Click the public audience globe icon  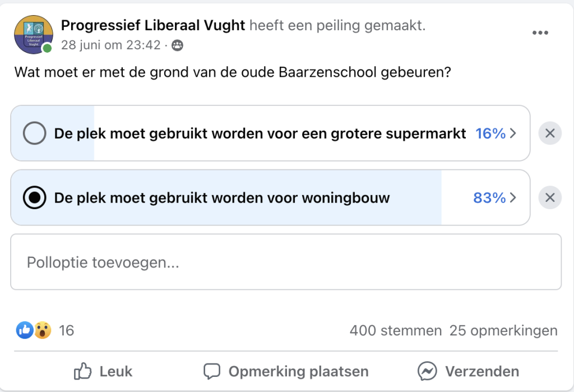pos(178,45)
